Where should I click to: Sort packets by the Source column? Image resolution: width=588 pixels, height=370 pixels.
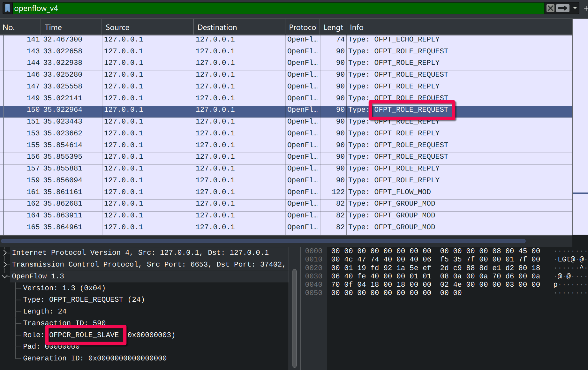147,27
